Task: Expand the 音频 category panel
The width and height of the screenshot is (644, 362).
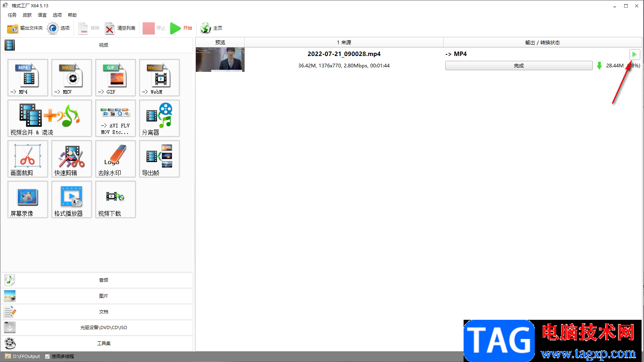Action: [98, 280]
